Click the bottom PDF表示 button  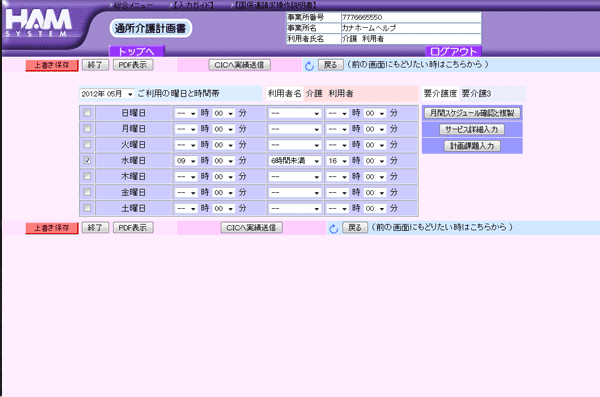[133, 228]
